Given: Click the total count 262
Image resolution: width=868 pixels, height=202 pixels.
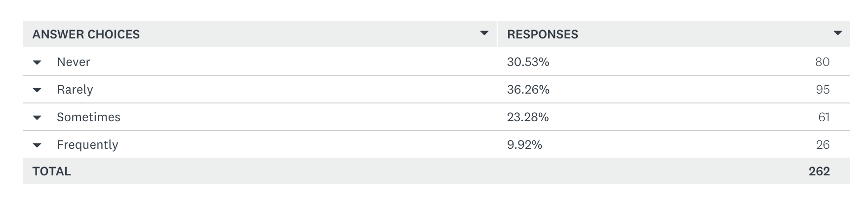Looking at the screenshot, I should (819, 171).
